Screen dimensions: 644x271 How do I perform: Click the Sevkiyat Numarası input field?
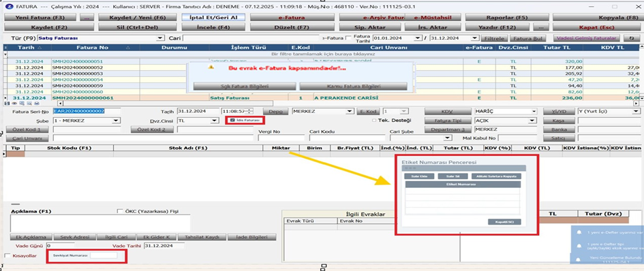104,255
